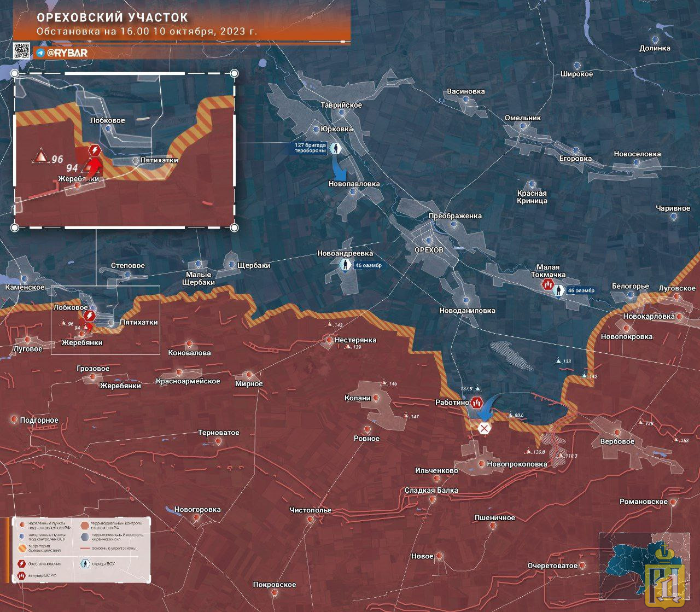700x612 pixels.
Task: Click the blue arrow pointing to Новопавловка
Action: click(339, 168)
